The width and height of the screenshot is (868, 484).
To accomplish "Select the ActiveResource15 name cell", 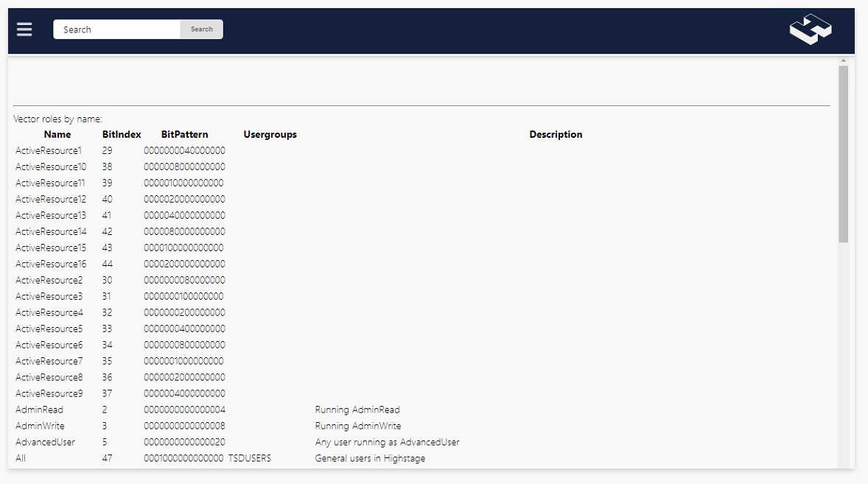I will (x=51, y=248).
